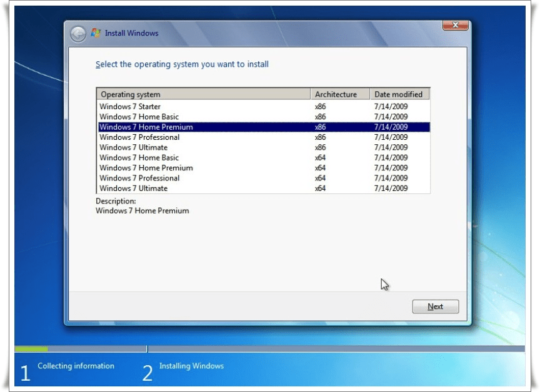Click step 2 Installing Windows
Viewport: 540px width, 392px height.
[x=191, y=366]
